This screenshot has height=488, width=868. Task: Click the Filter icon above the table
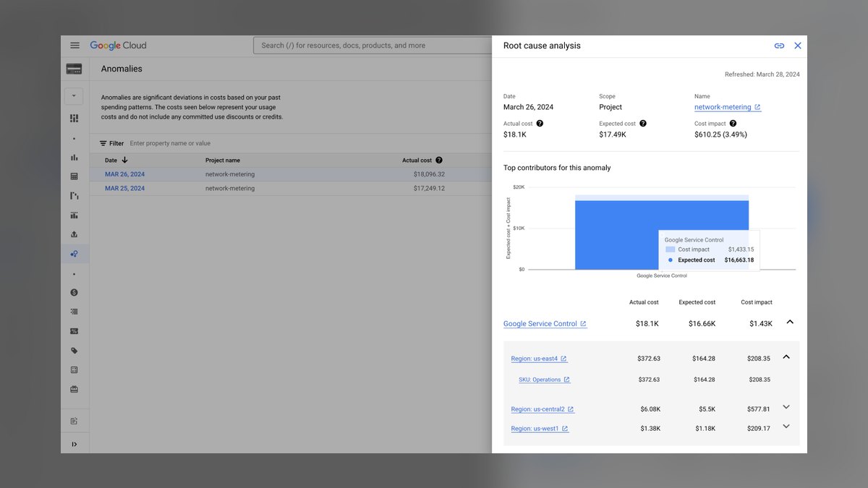tap(103, 143)
